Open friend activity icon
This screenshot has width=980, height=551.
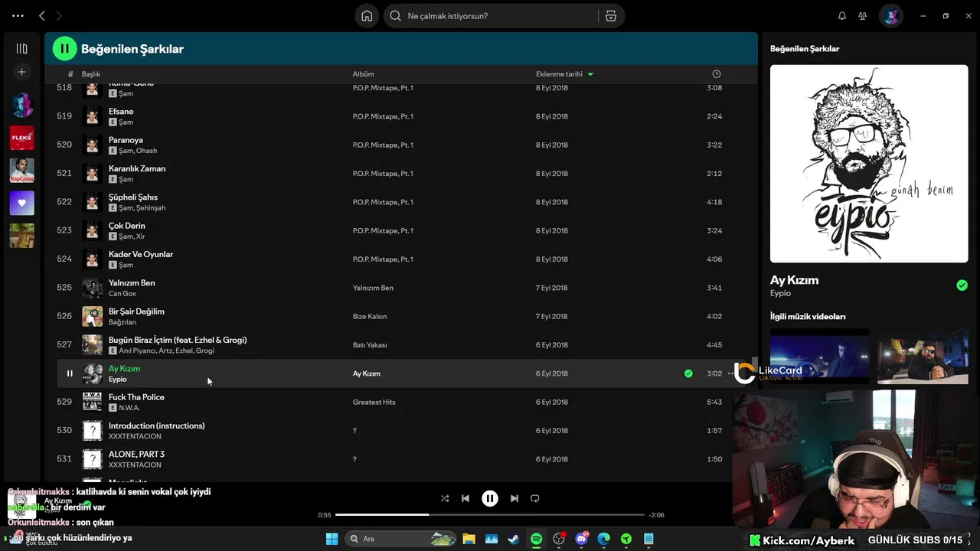click(863, 15)
